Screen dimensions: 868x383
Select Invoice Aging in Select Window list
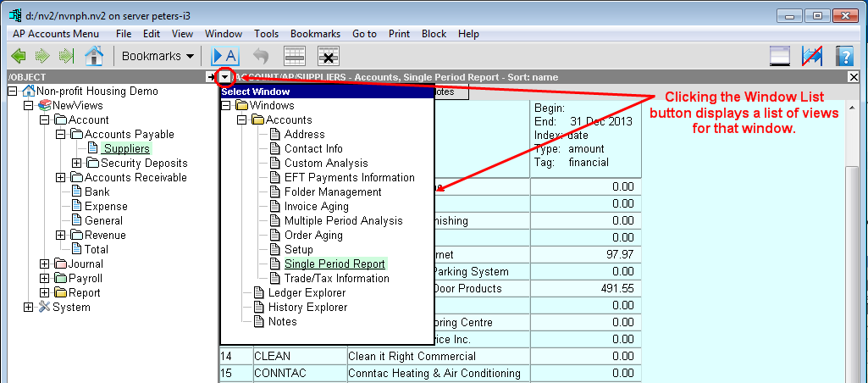click(x=317, y=206)
